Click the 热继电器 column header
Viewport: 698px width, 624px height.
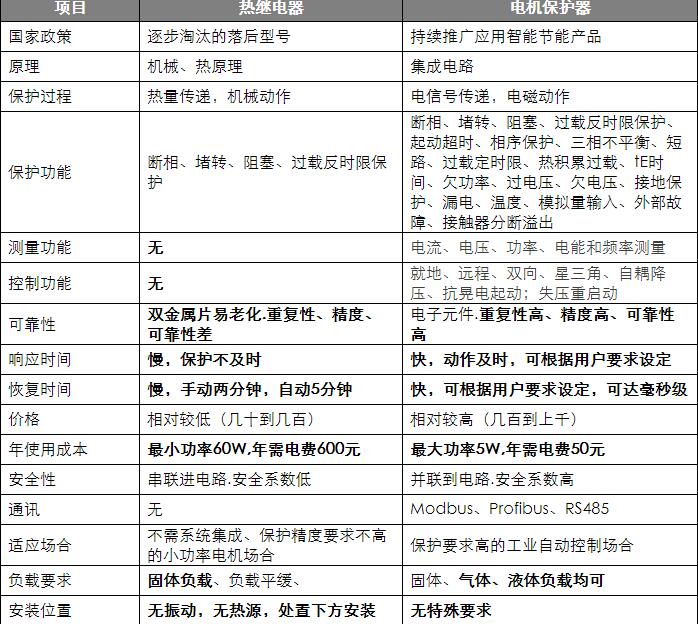tap(270, 8)
